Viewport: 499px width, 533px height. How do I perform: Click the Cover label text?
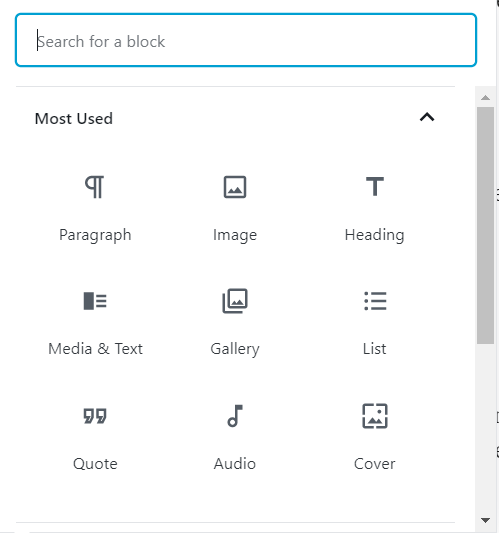[x=375, y=464]
